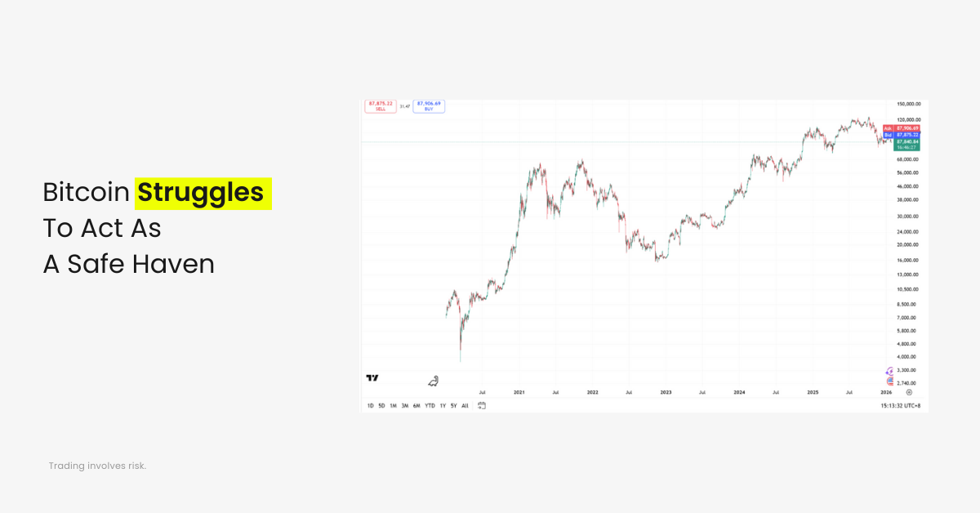Click the purple lightning event icon
Viewport: 980px width, 513px height.
click(x=889, y=372)
